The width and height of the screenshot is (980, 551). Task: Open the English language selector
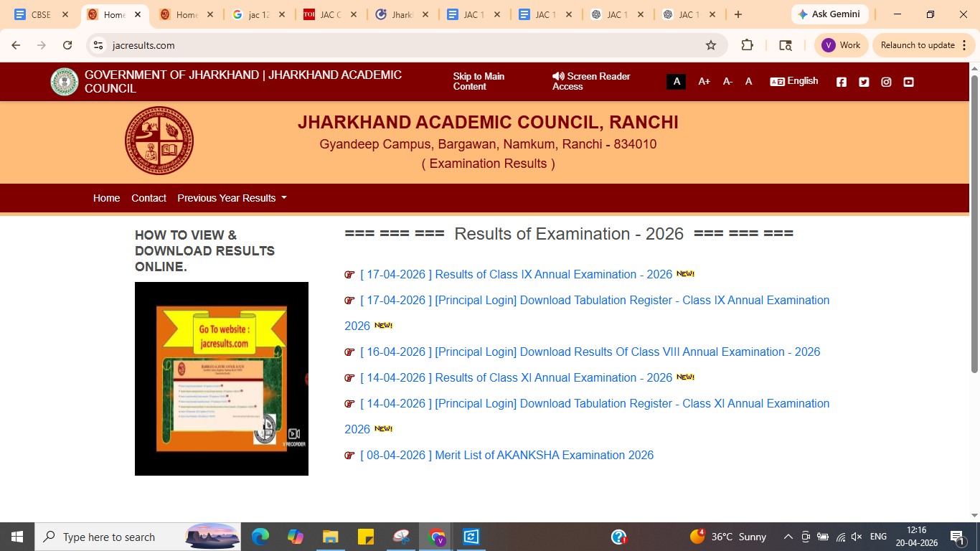[x=794, y=81]
